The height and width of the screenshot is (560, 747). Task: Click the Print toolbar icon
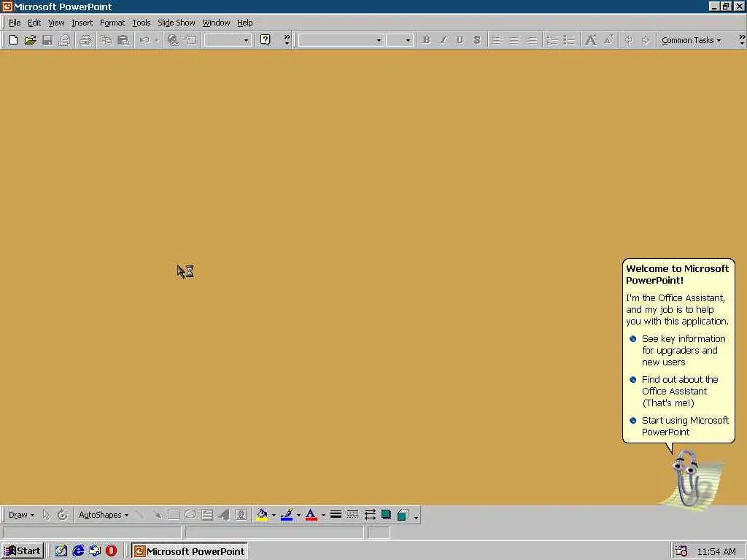click(x=86, y=40)
